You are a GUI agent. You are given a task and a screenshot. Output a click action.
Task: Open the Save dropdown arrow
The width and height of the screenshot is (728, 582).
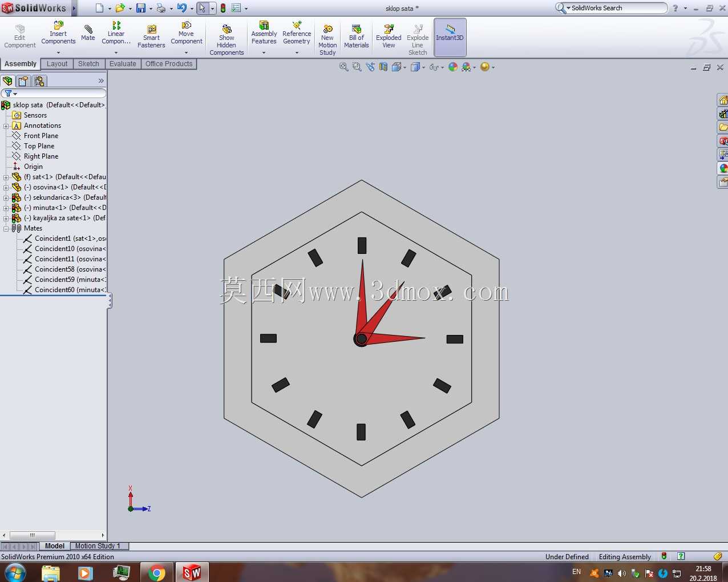point(151,9)
